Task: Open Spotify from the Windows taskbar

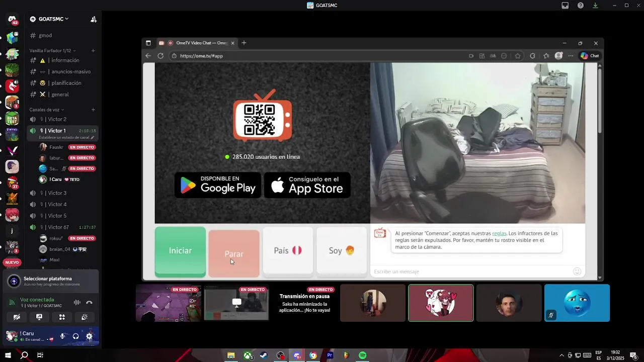Action: (363, 355)
